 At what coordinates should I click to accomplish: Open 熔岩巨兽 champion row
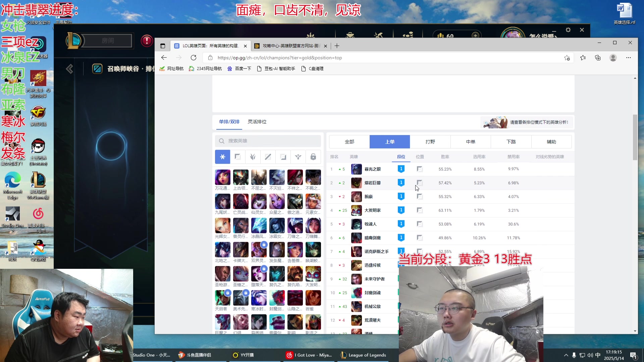tap(450, 183)
